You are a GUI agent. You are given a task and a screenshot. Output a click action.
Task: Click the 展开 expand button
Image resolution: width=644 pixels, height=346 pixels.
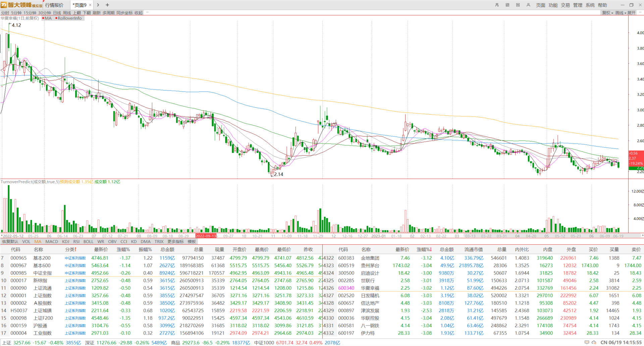[x=631, y=13]
